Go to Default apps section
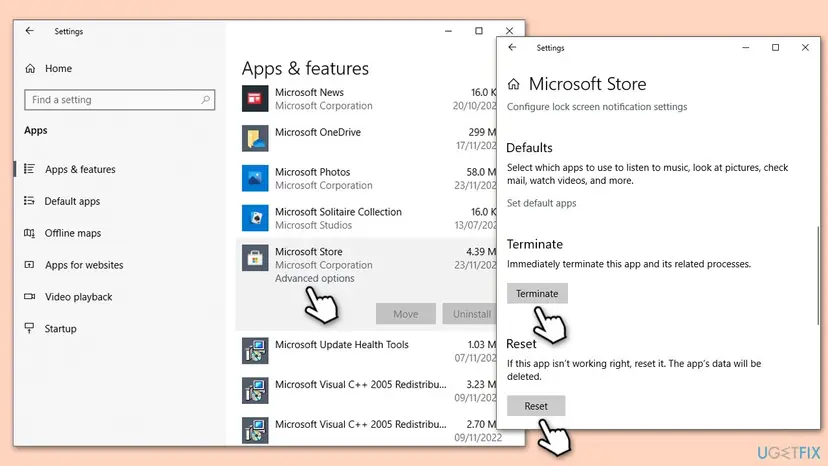The height and width of the screenshot is (466, 828). [72, 201]
